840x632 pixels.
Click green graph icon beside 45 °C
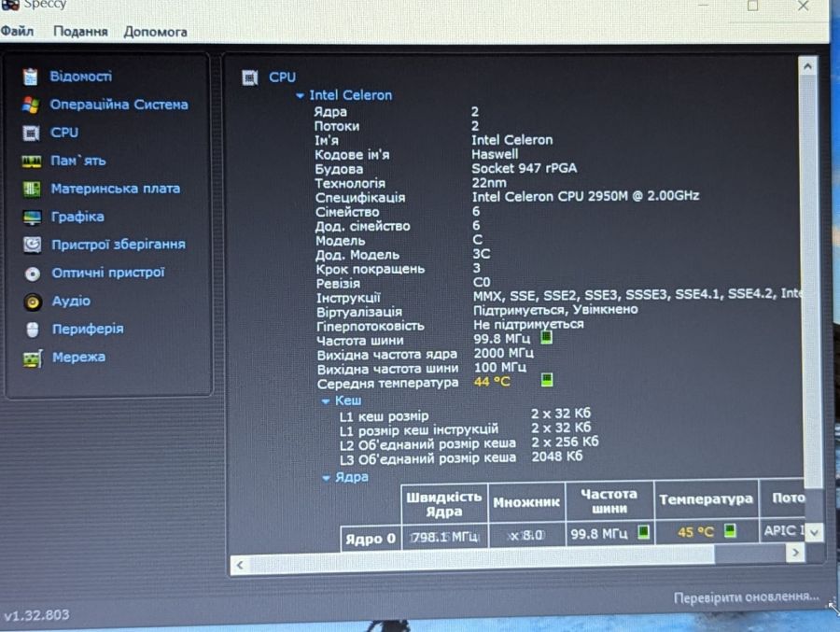(x=730, y=530)
